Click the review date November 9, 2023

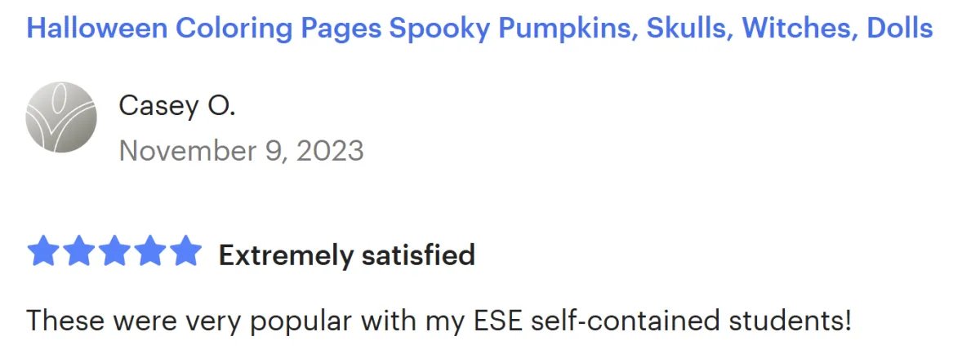242,150
